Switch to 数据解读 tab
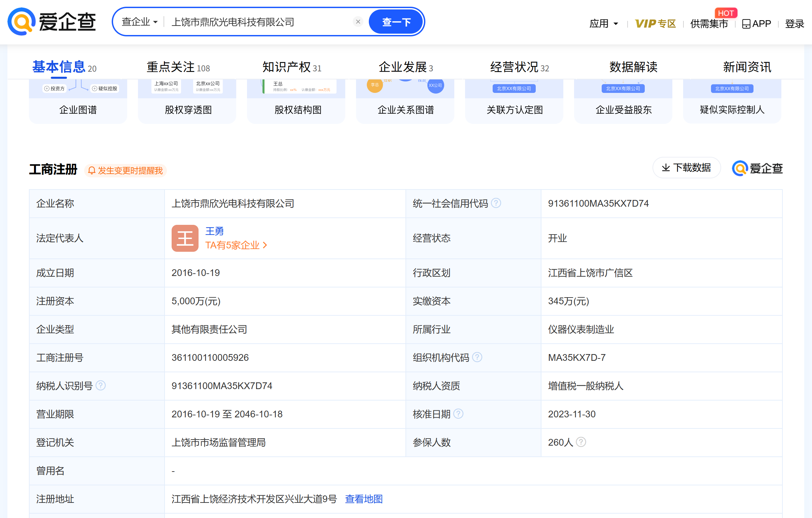This screenshot has height=518, width=812. (633, 67)
